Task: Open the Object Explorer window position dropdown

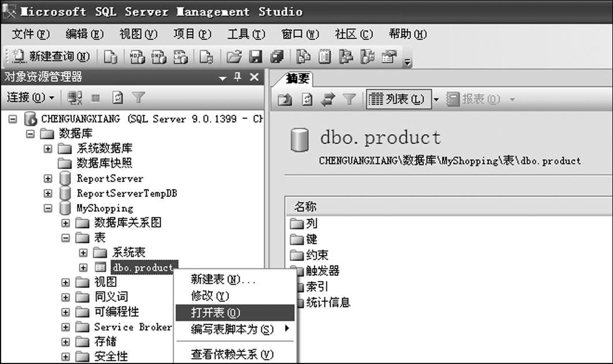Action: pyautogui.click(x=222, y=78)
